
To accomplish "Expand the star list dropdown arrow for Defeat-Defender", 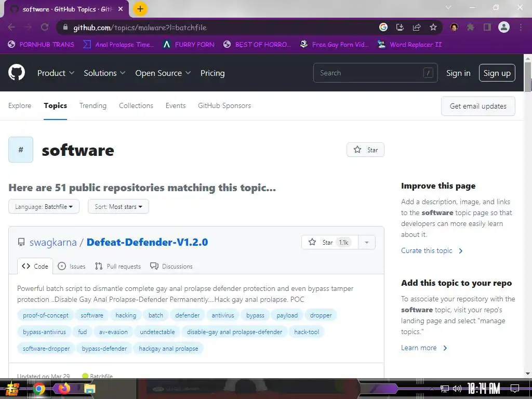I will pos(367,242).
